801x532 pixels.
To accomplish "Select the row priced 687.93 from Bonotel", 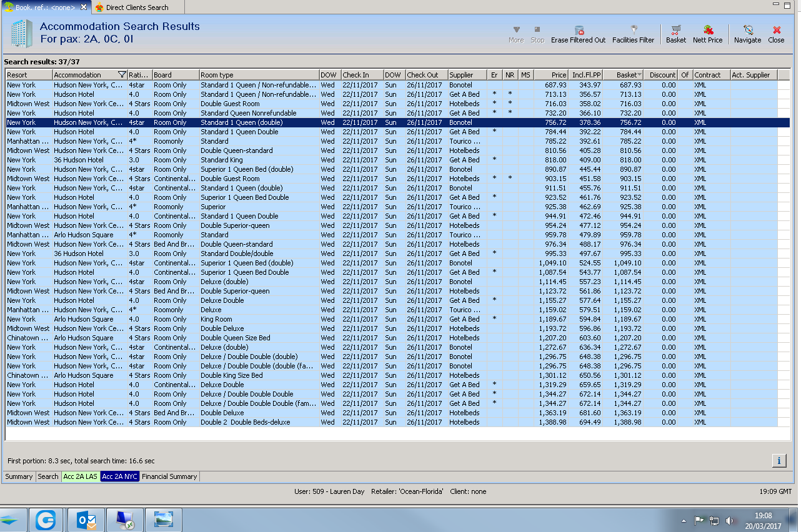I will pos(397,85).
